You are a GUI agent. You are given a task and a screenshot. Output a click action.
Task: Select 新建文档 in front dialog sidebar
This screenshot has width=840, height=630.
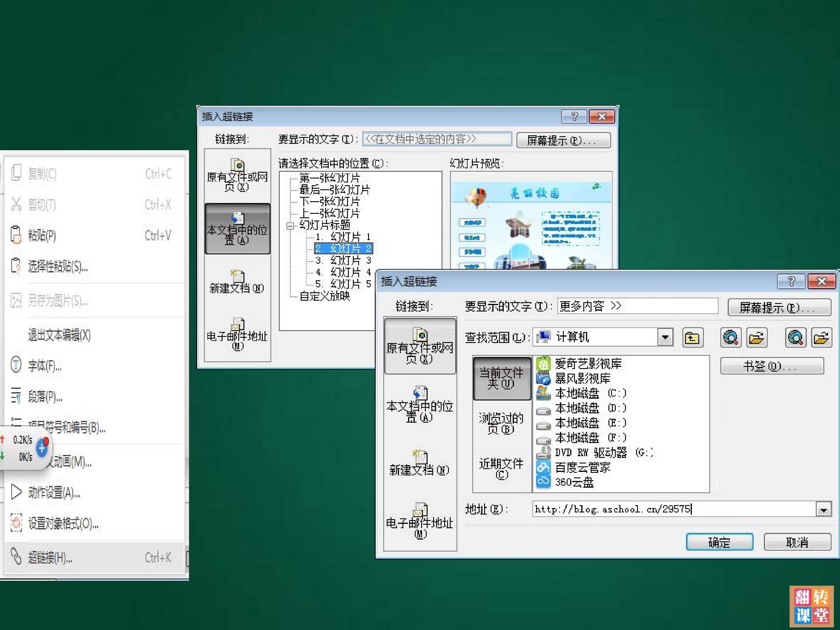point(420,463)
